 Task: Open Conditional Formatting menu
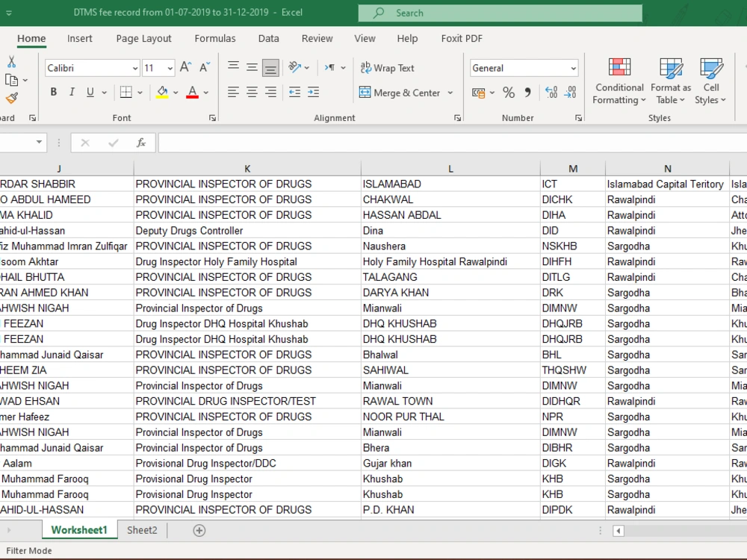click(619, 81)
